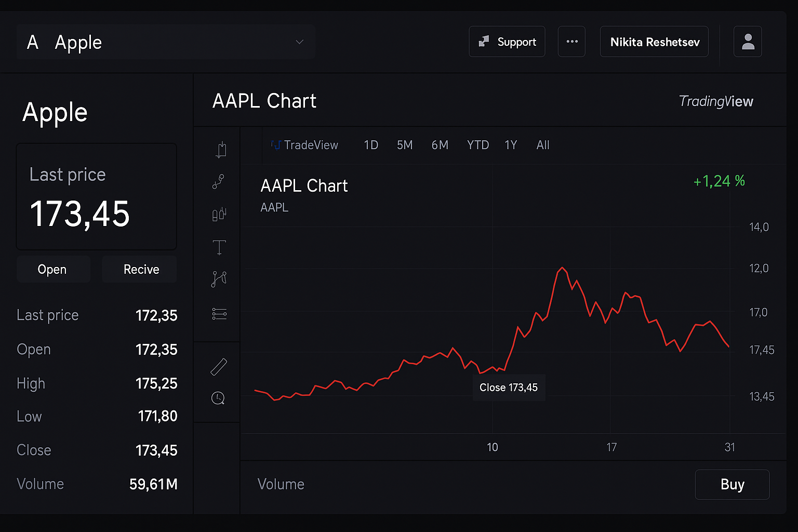Select the Text annotation tool

point(219,247)
